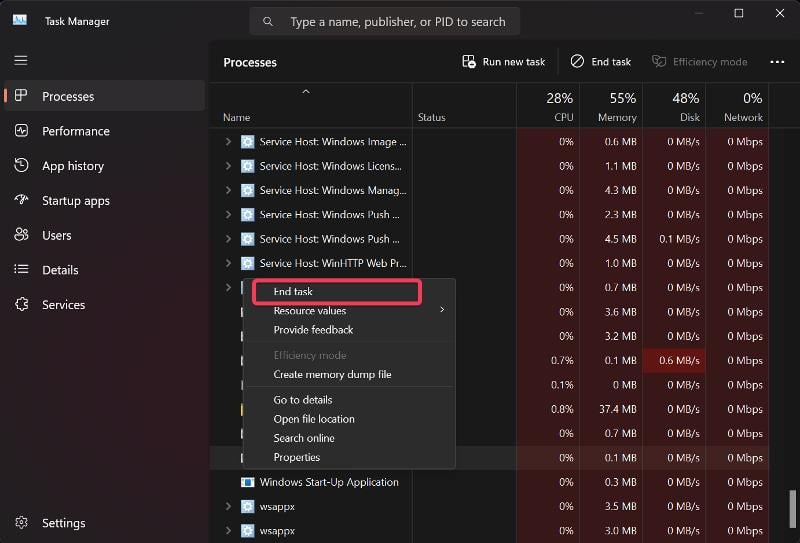Click the Performance sidebar icon
This screenshot has height=543, width=800.
click(21, 130)
